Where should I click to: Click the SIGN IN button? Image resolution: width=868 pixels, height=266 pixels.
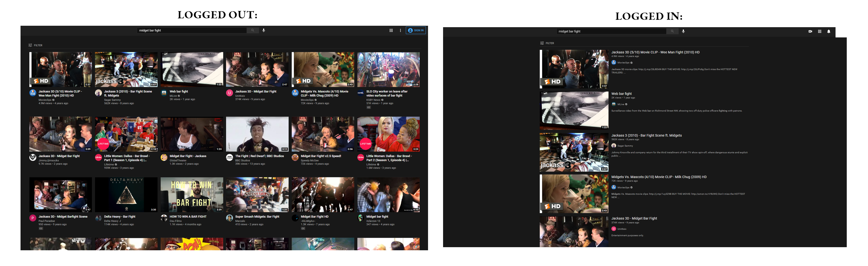pyautogui.click(x=416, y=30)
